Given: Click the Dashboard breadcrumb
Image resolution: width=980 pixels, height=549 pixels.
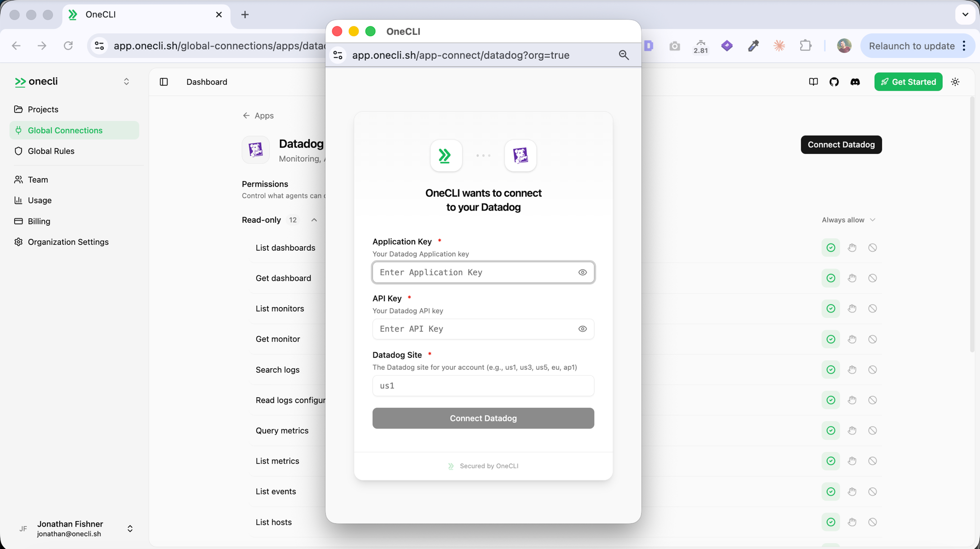Looking at the screenshot, I should click(207, 82).
